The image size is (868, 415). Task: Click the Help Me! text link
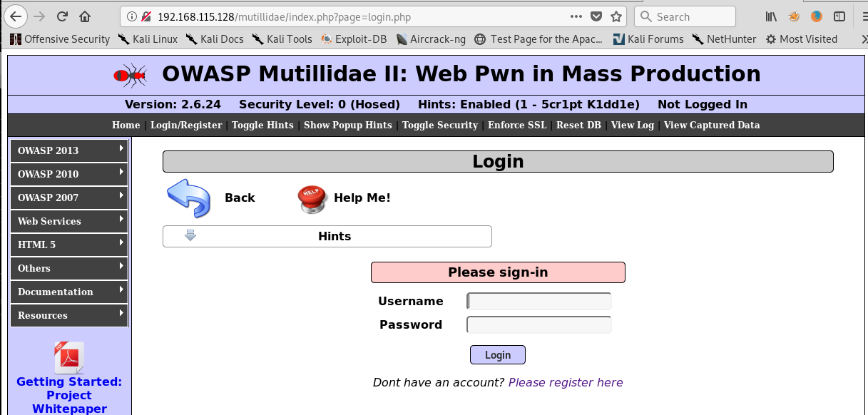362,198
